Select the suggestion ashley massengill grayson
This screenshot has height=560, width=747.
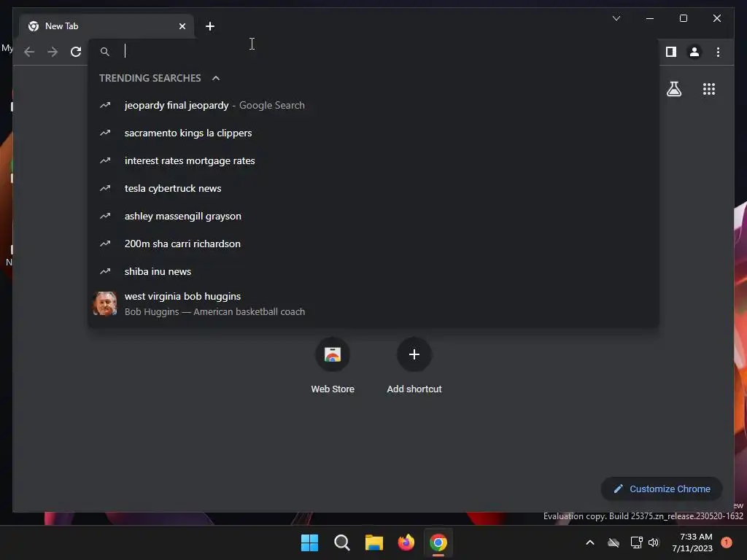point(373,216)
